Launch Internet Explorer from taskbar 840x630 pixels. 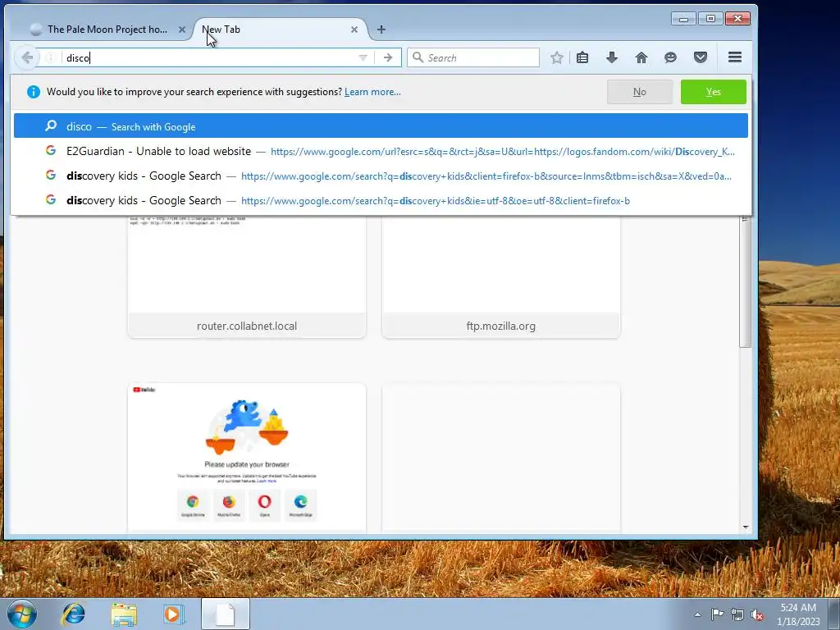[x=73, y=614]
